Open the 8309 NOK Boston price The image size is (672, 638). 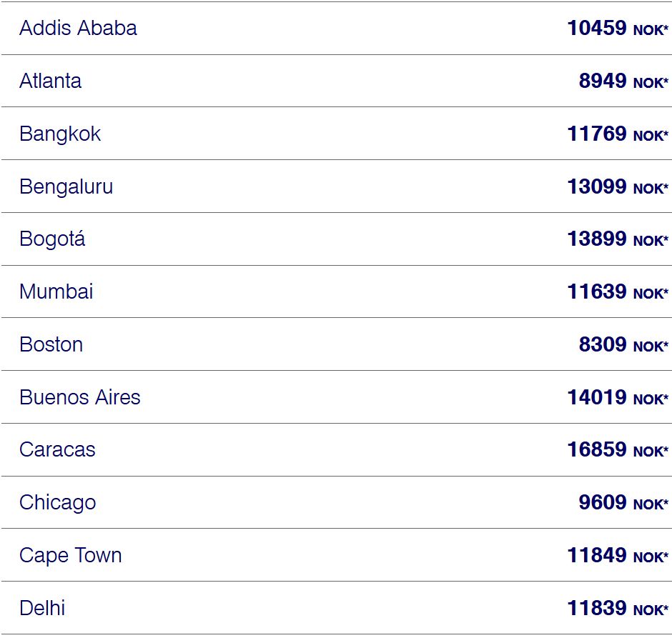tap(623, 344)
